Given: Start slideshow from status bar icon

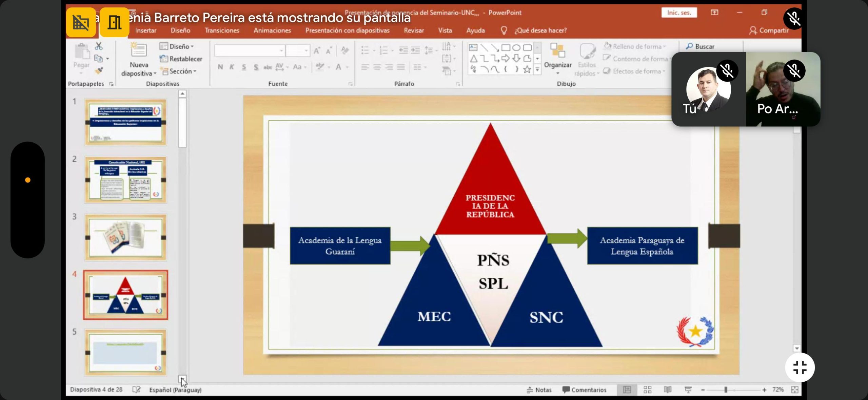Looking at the screenshot, I should point(688,390).
